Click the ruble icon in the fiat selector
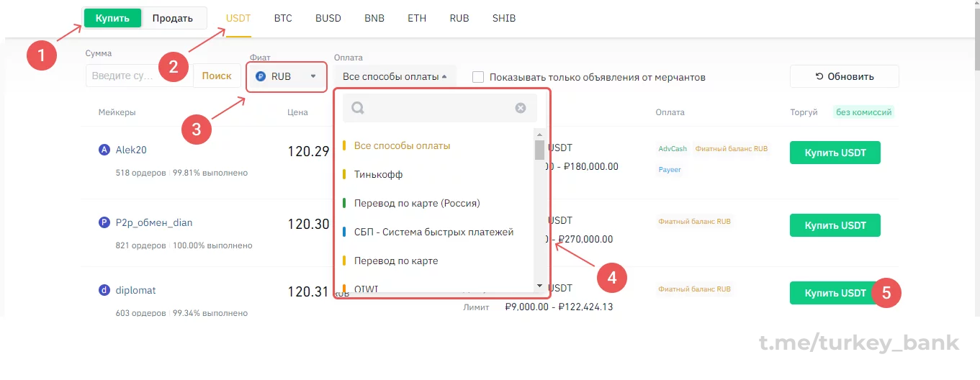 point(261,76)
